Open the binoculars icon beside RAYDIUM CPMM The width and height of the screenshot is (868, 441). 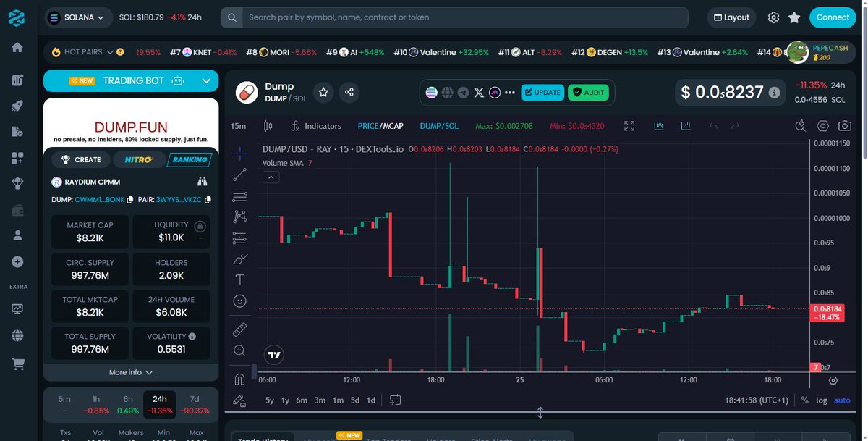click(x=203, y=182)
